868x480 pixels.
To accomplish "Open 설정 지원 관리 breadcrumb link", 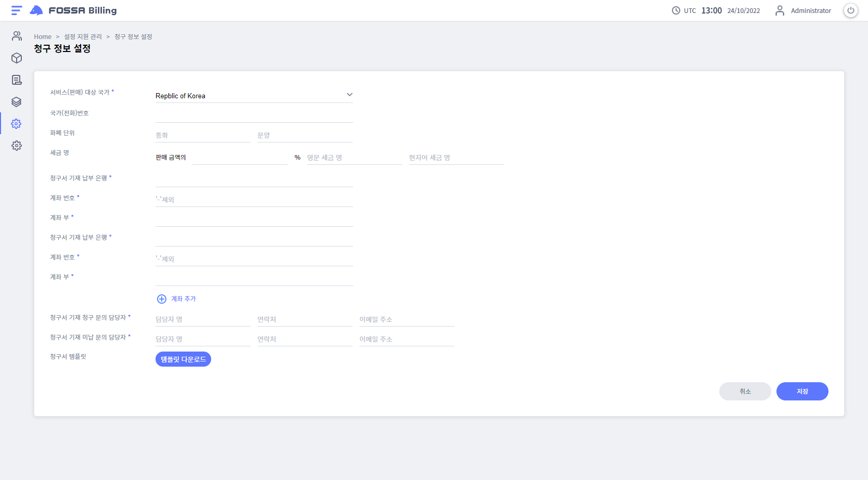I will (x=83, y=37).
